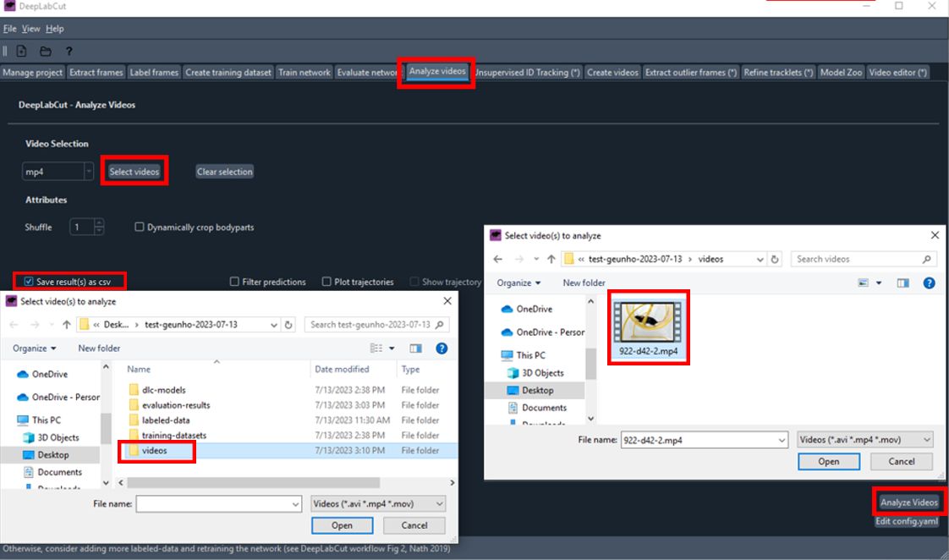Open the Organize dropdown in the right dialog
The width and height of the screenshot is (949, 560).
coord(518,283)
